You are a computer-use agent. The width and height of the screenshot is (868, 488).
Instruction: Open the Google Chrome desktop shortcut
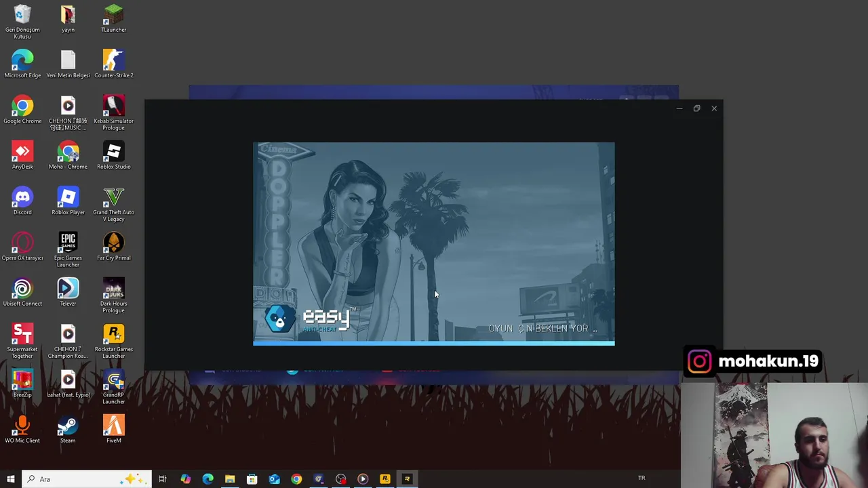tap(22, 109)
